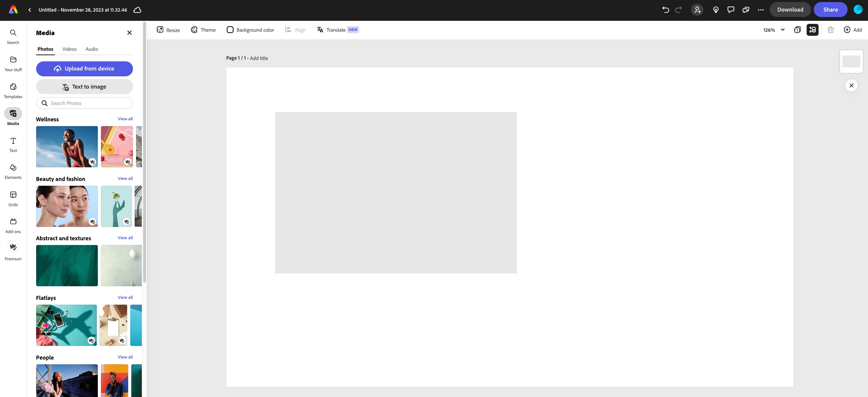
Task: Switch to the Videos tab
Action: coord(69,49)
